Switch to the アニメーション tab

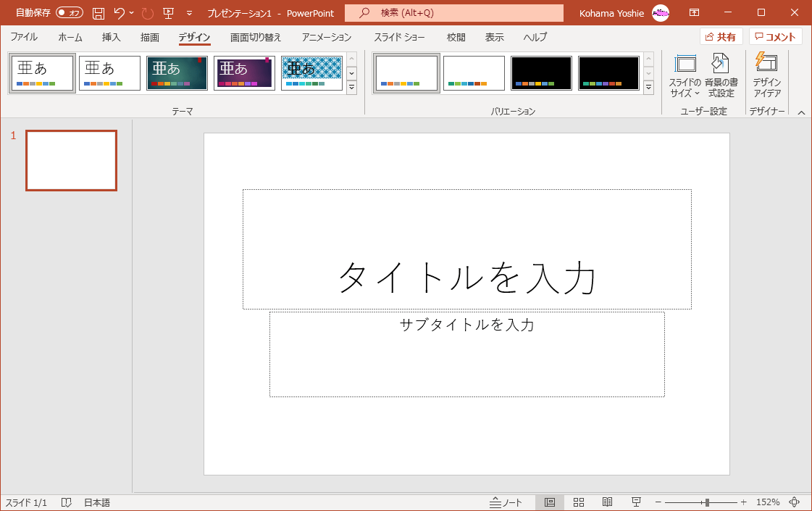327,37
